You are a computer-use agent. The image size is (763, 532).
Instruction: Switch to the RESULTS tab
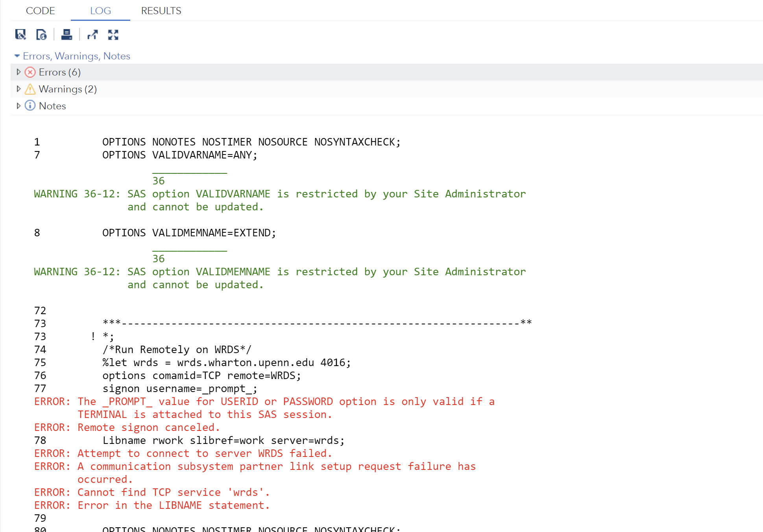pyautogui.click(x=161, y=11)
